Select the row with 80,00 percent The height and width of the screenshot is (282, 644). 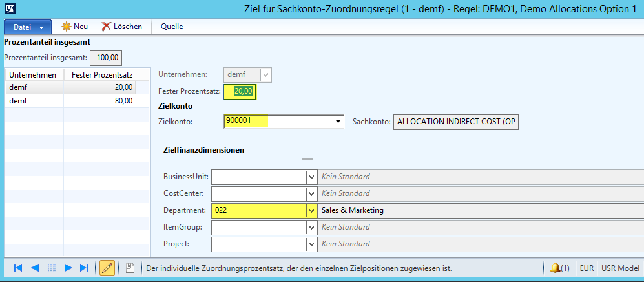71,101
